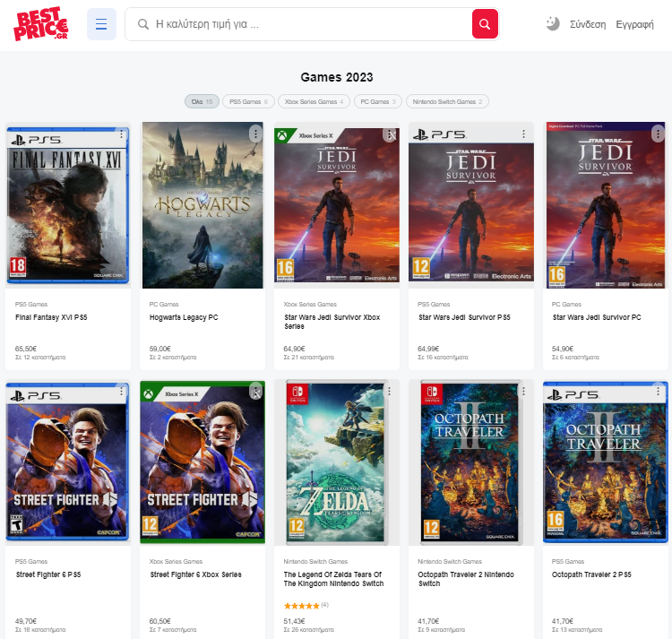Open options menu on Jedi Survivor PC card

[658, 134]
